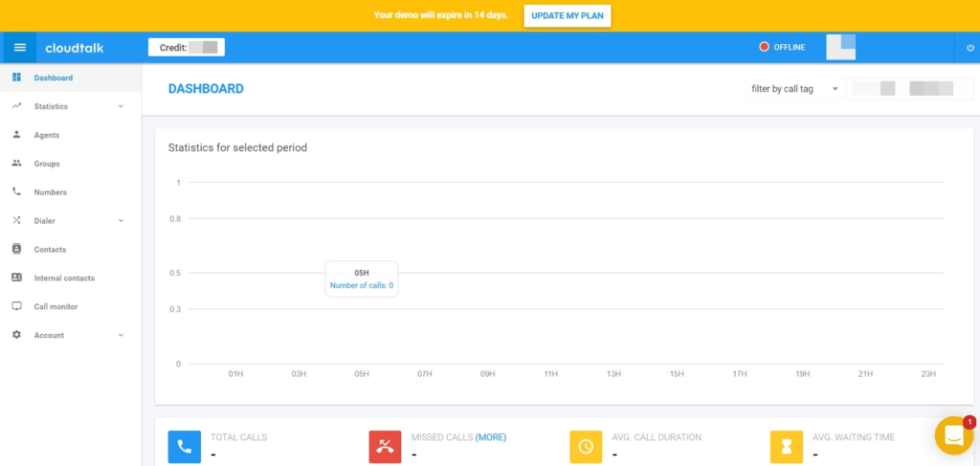
Task: Click the red Missed Calls icon
Action: 385,446
